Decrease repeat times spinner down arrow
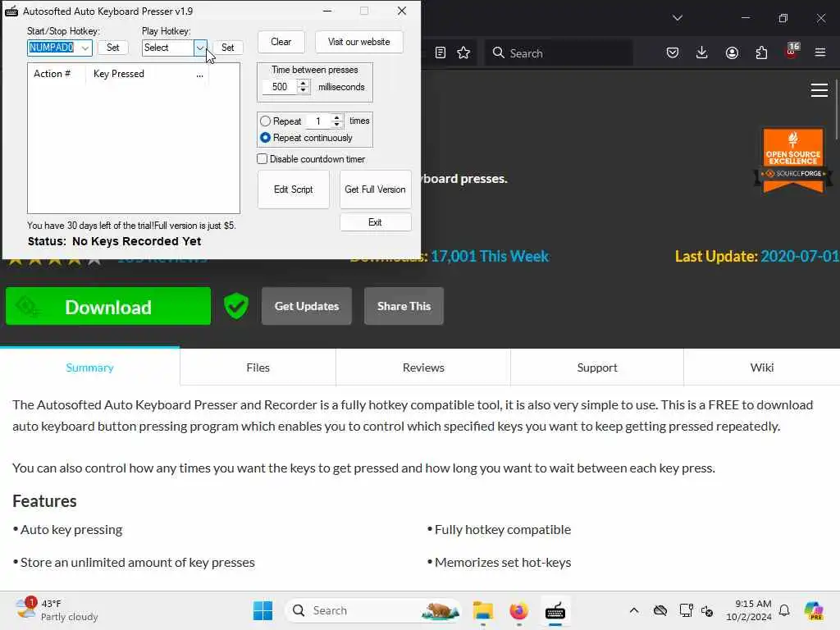Viewport: 840px width, 630px height. (337, 125)
